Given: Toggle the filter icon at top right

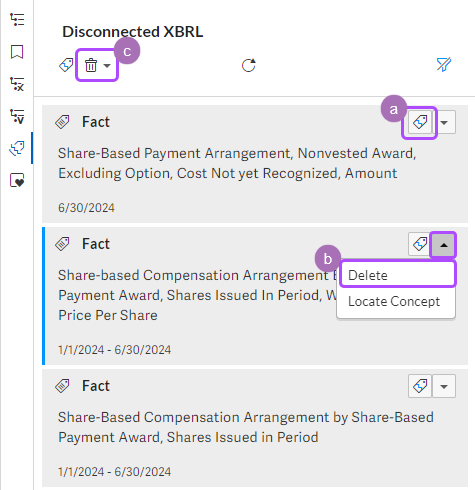Looking at the screenshot, I should [444, 65].
